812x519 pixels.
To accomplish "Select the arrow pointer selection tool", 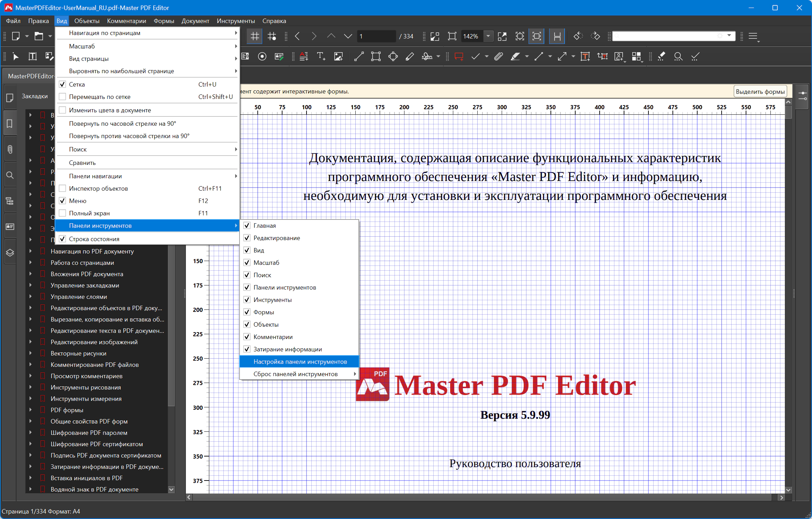I will pos(15,56).
